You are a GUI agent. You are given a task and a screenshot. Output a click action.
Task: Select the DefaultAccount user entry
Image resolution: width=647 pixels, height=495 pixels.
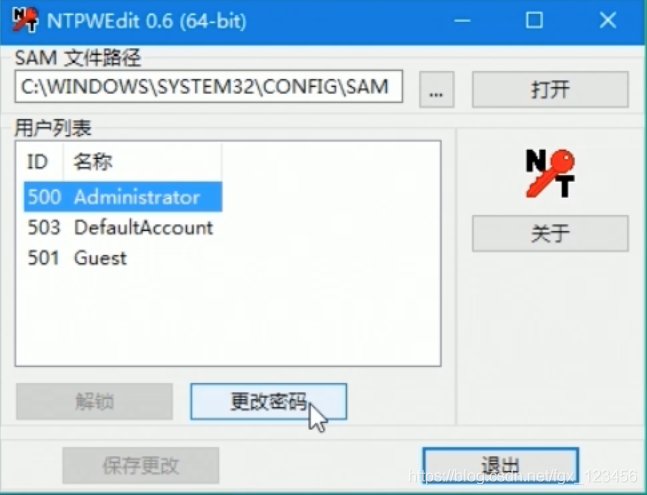click(x=143, y=227)
